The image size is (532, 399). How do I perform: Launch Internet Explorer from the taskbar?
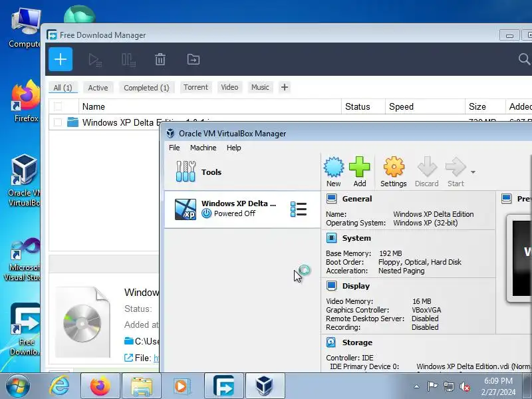click(x=59, y=386)
